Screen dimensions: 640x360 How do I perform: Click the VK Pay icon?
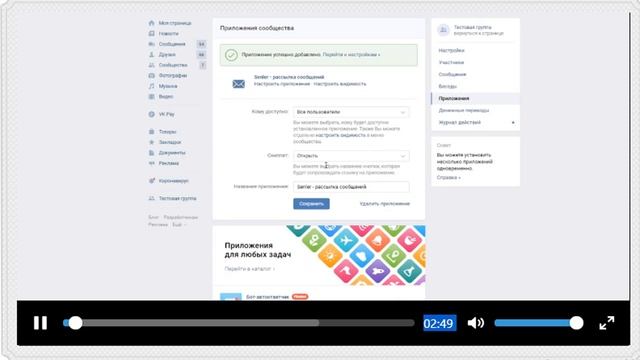[x=151, y=114]
